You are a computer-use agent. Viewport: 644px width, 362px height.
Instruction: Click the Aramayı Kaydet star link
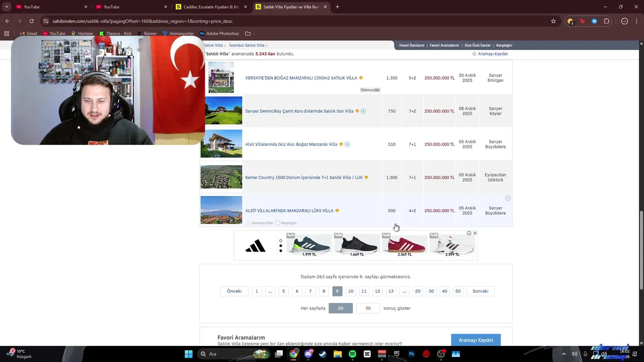[x=490, y=54]
